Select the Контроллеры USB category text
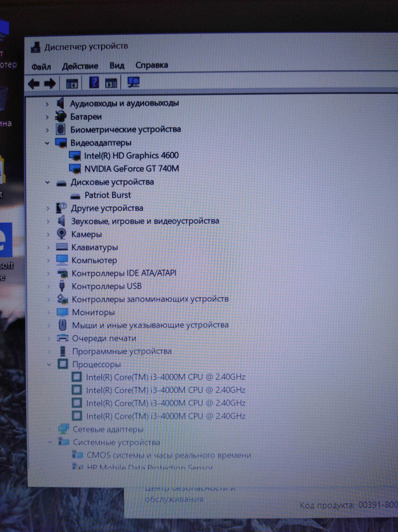Screen dimensions: 398x532 pos(107,286)
